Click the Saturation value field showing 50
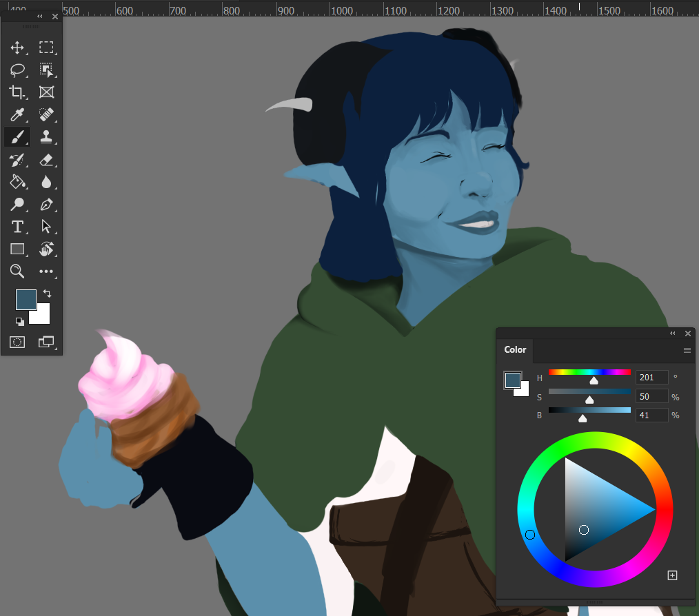The image size is (699, 616). coord(651,396)
